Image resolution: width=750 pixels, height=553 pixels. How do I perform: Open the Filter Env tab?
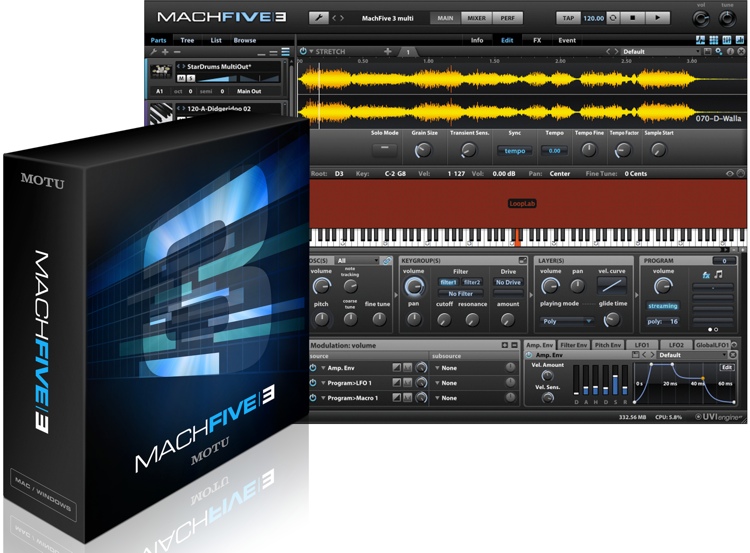(x=574, y=345)
